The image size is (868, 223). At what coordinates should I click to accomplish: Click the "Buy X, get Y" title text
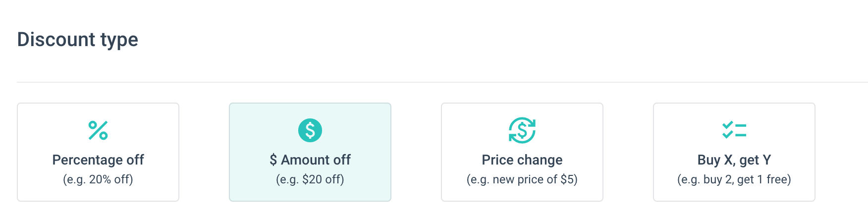pyautogui.click(x=734, y=160)
